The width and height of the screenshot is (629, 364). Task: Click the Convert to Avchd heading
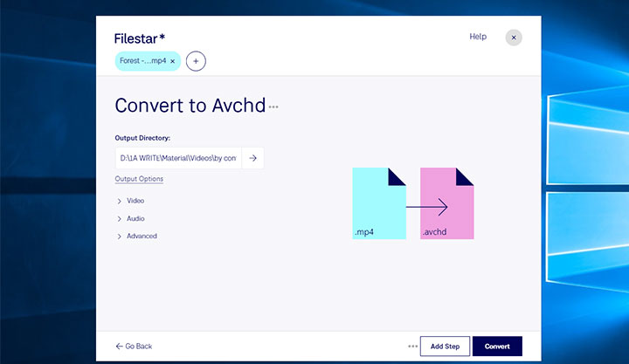[190, 106]
